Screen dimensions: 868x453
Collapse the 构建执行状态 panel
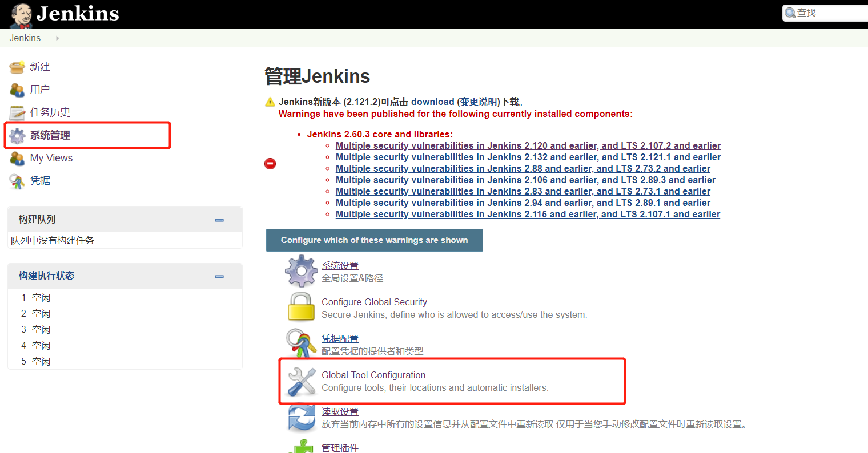[x=219, y=277]
